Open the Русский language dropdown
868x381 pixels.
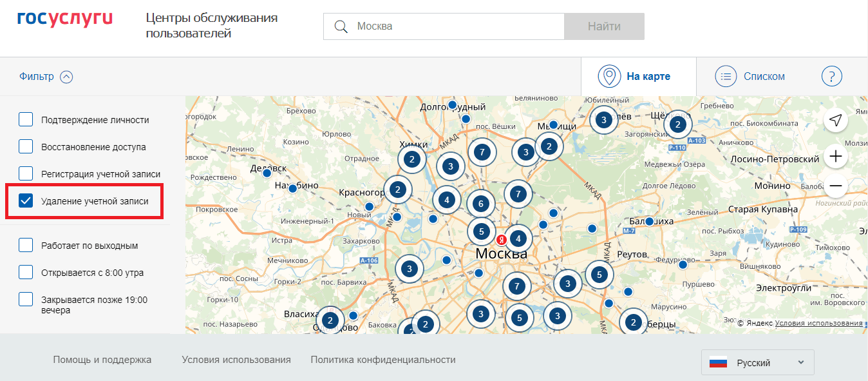[x=757, y=363]
